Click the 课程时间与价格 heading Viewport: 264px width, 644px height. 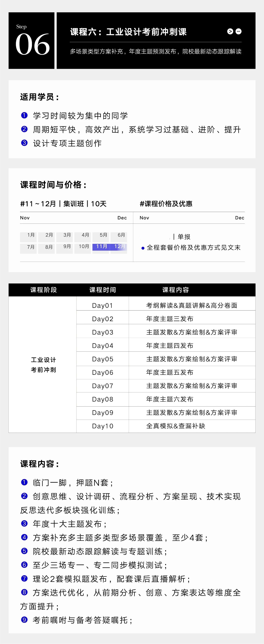(x=53, y=185)
